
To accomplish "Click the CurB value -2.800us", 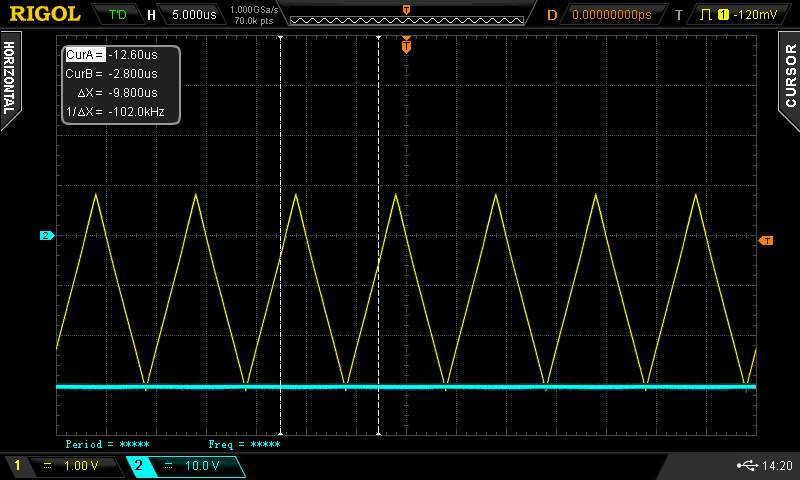I will tap(133, 73).
